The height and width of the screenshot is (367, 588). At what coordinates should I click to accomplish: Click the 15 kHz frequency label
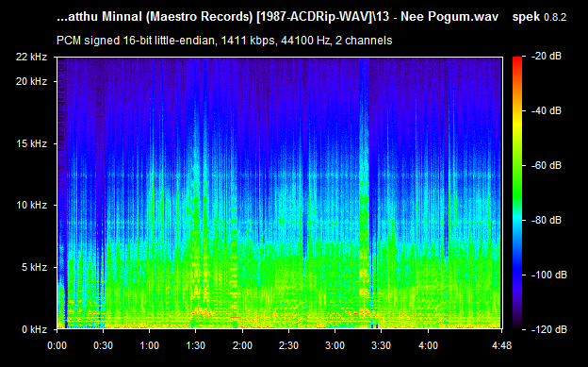coord(31,143)
